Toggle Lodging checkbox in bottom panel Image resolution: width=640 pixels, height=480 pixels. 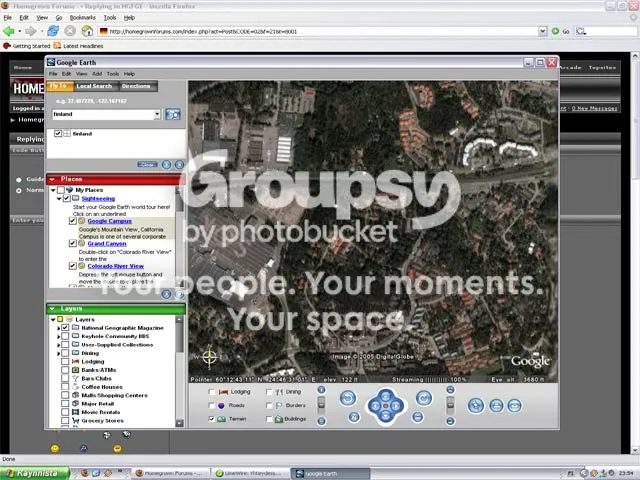pos(211,392)
